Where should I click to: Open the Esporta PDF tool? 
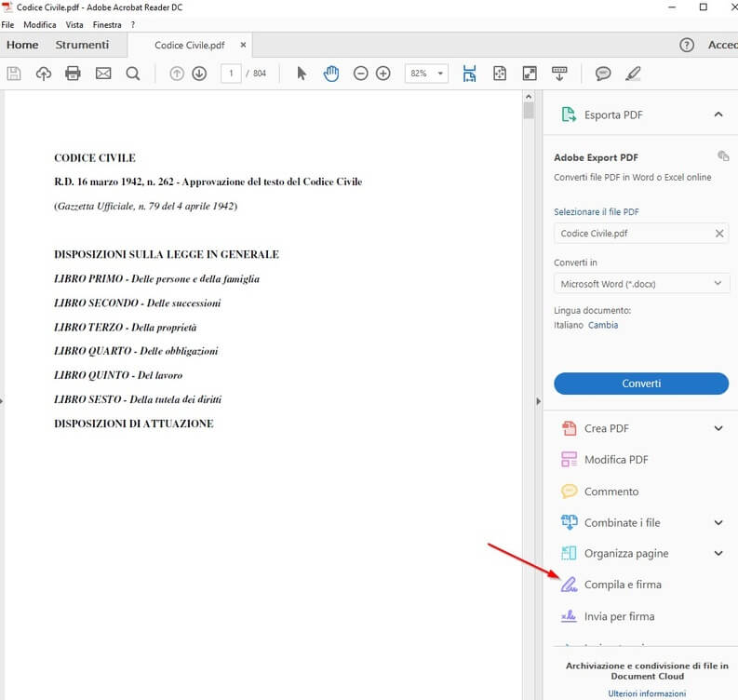pos(613,114)
